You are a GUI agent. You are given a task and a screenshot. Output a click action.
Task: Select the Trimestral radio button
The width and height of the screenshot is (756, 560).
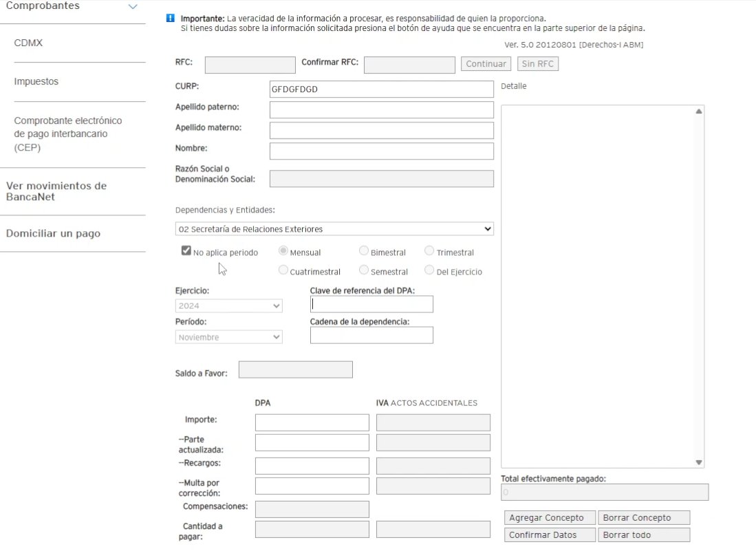click(x=429, y=250)
